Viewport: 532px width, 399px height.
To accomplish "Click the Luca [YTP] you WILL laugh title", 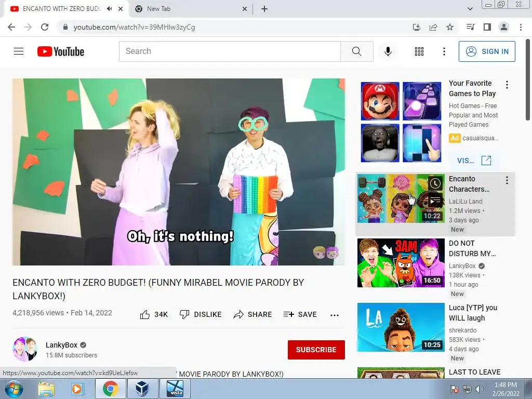I will [473, 313].
